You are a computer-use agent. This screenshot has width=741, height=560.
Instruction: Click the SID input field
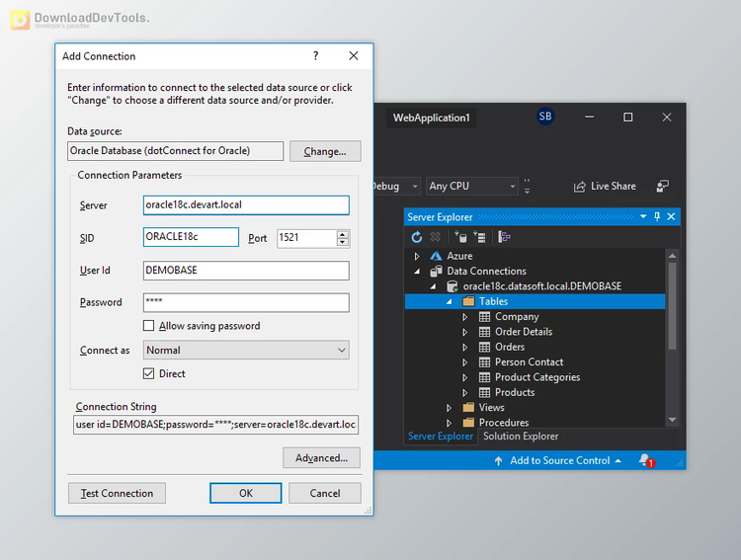(191, 237)
